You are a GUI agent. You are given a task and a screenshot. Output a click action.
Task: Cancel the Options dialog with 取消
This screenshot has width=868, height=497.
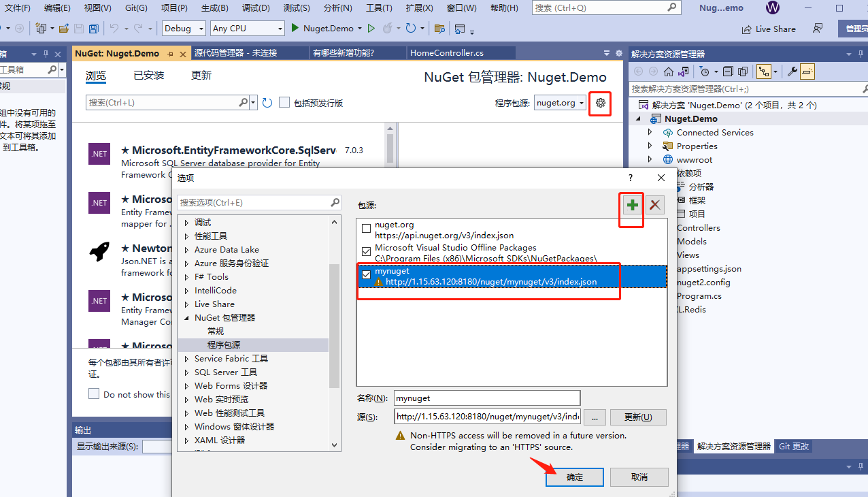[639, 477]
